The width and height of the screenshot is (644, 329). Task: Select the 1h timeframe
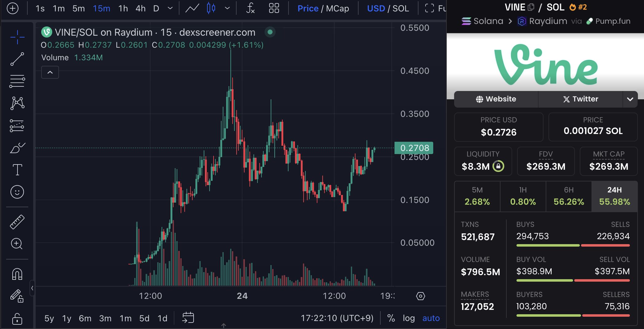point(123,8)
